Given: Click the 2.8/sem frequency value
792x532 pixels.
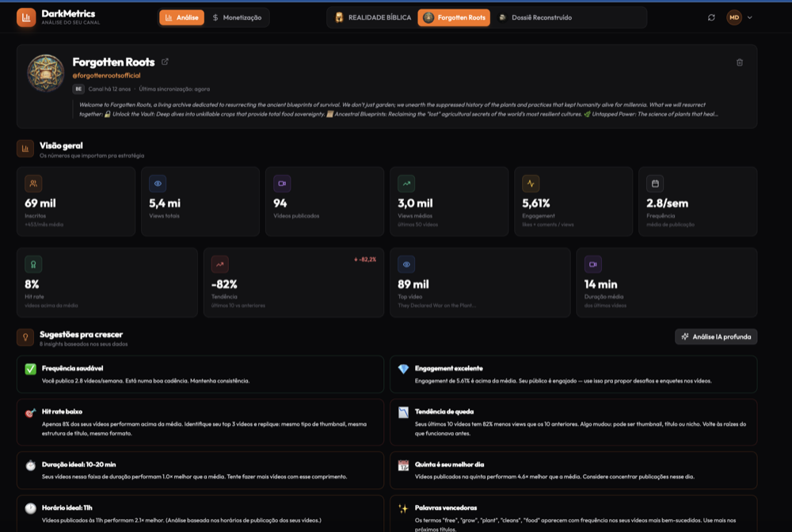Looking at the screenshot, I should [667, 203].
